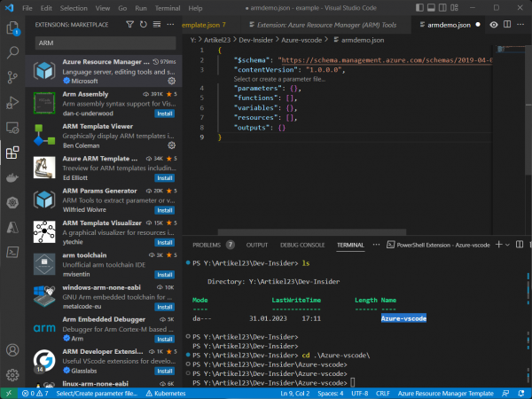The height and width of the screenshot is (399, 532).
Task: Change language mode Azure Resource Manager Template
Action: pyautogui.click(x=445, y=394)
